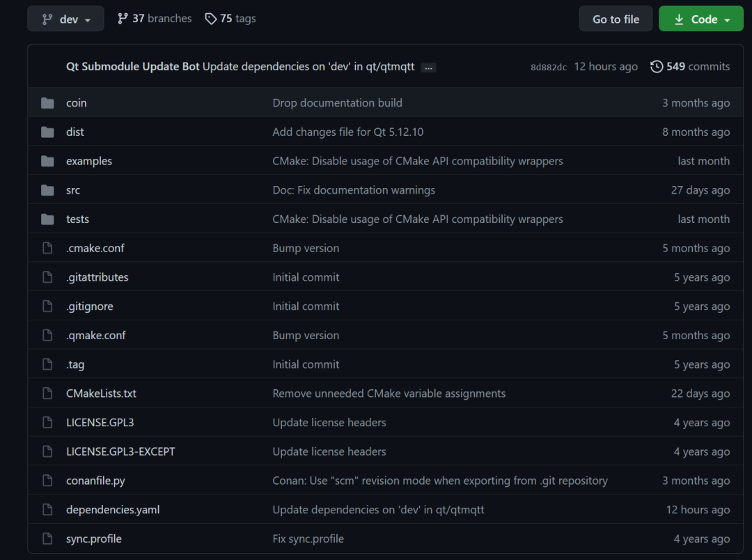Expand the green Code dropdown
This screenshot has height=560, width=752.
[x=701, y=19]
